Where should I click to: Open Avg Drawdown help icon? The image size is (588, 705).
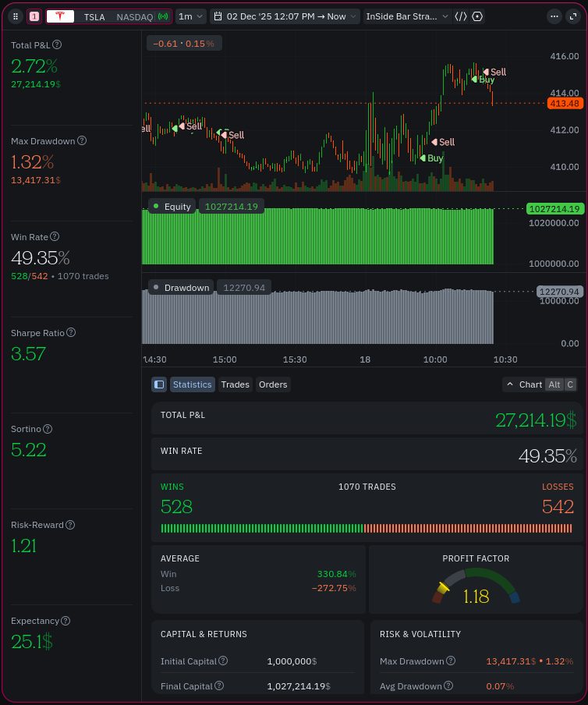[448, 686]
